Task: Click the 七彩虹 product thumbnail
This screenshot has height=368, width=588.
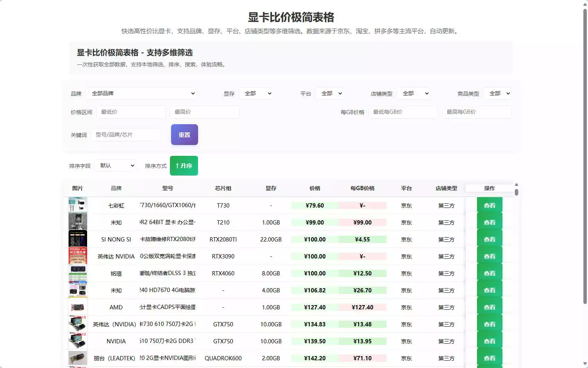Action: click(x=78, y=205)
